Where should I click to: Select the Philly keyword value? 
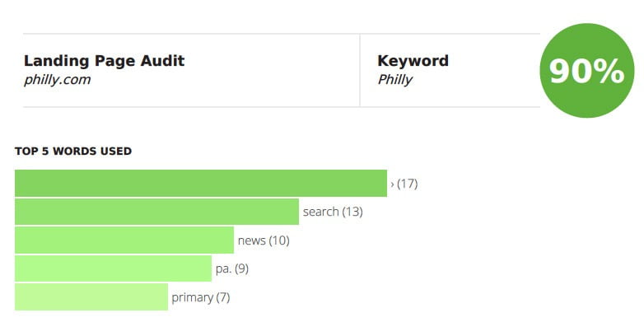click(x=394, y=79)
